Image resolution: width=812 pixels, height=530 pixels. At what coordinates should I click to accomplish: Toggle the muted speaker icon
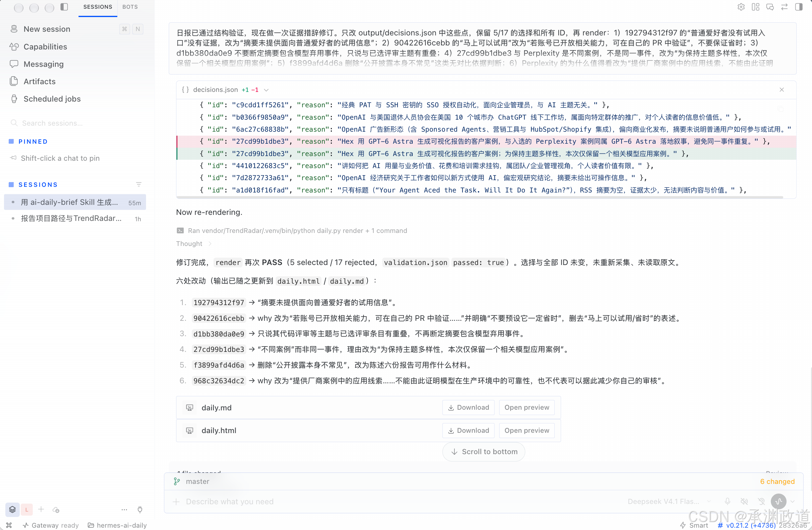pyautogui.click(x=744, y=501)
